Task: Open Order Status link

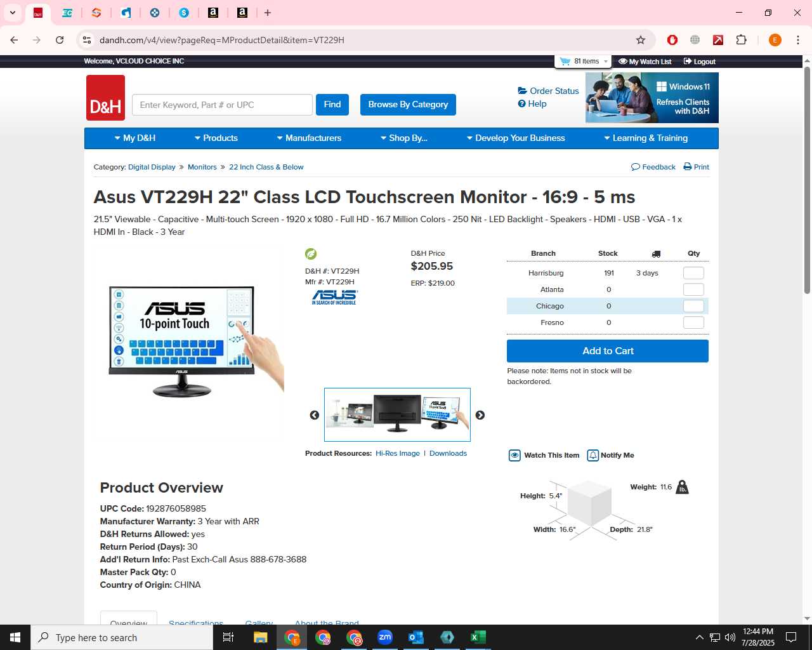Action: click(x=548, y=91)
